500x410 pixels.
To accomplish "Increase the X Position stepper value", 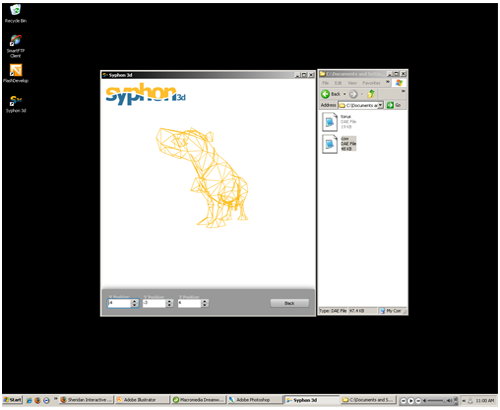I will (135, 301).
